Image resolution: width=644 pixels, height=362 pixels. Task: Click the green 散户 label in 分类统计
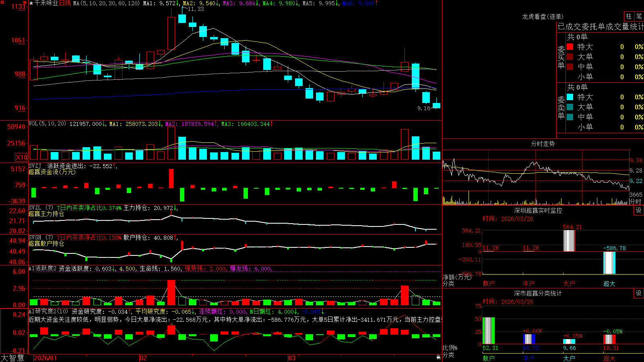(x=489, y=358)
